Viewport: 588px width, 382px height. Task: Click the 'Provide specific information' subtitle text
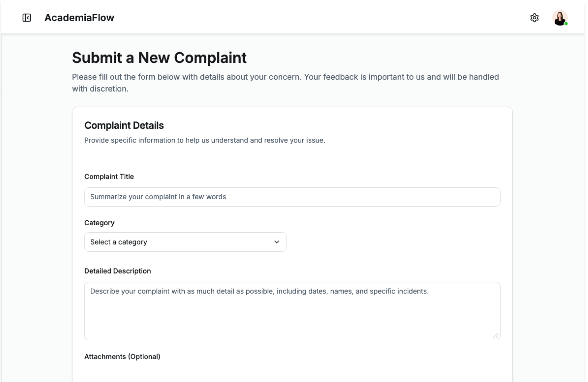point(205,140)
